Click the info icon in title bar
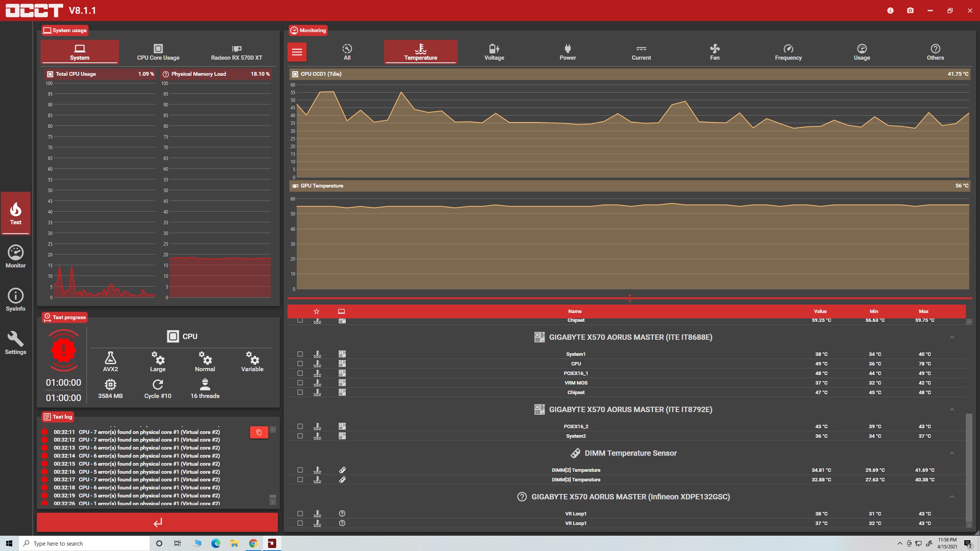 pos(890,10)
